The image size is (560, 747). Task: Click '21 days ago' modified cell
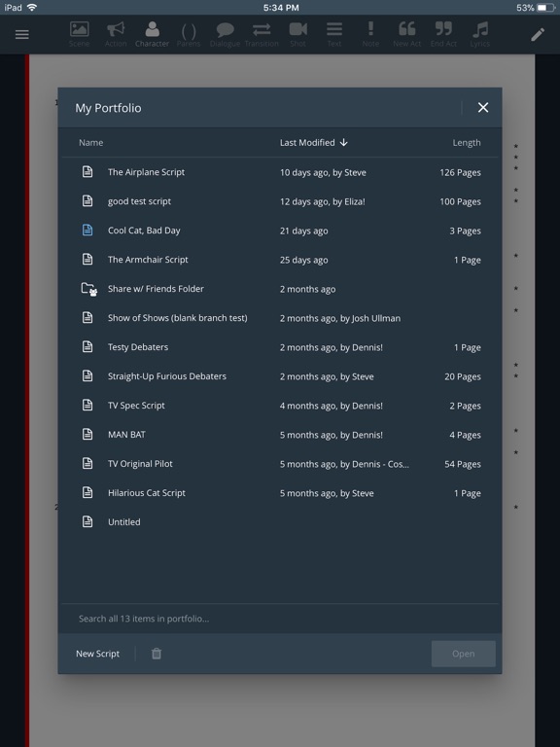[303, 231]
